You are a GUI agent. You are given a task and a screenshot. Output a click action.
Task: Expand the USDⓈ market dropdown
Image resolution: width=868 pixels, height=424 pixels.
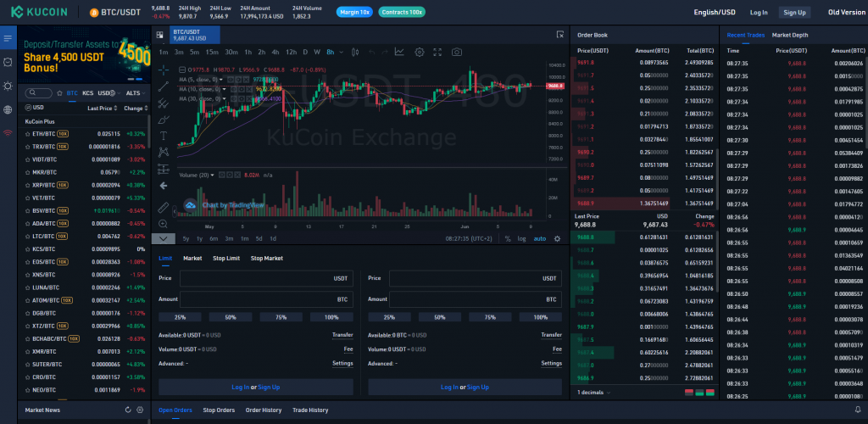pos(119,93)
